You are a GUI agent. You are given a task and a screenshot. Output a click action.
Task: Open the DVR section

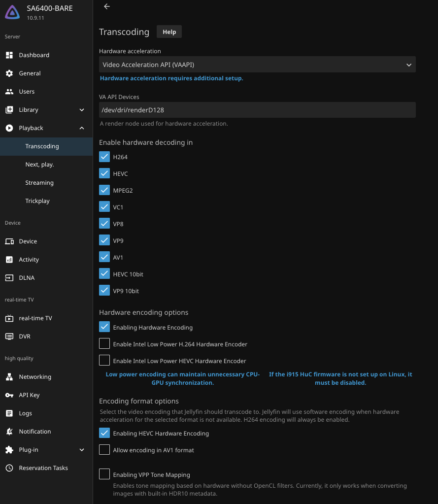(x=24, y=336)
